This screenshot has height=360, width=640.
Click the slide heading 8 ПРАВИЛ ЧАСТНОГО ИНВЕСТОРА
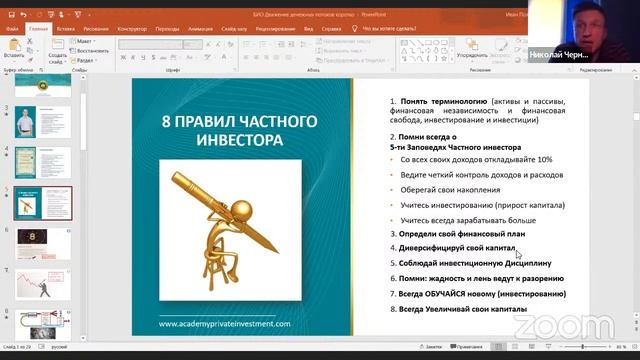click(240, 131)
